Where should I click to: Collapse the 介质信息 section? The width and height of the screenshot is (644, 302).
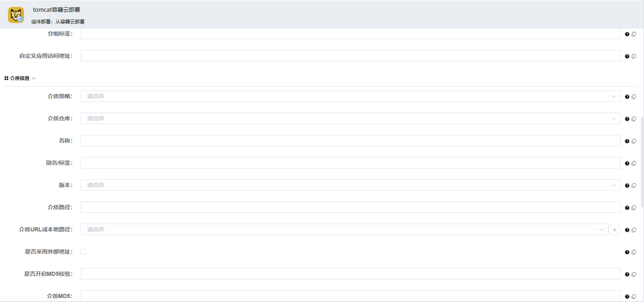pyautogui.click(x=34, y=78)
